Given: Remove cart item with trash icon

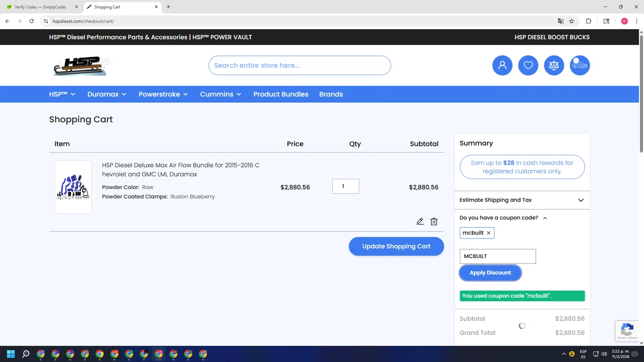Looking at the screenshot, I should [434, 221].
